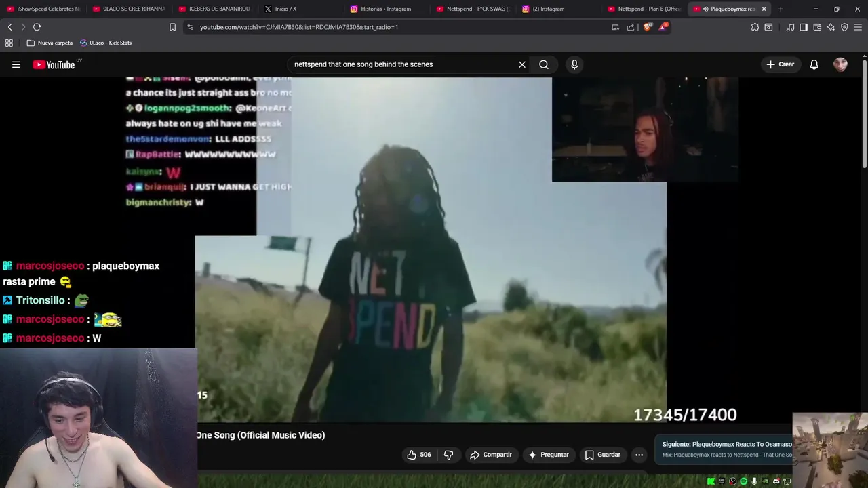Open YouTube notifications bell

(x=814, y=64)
